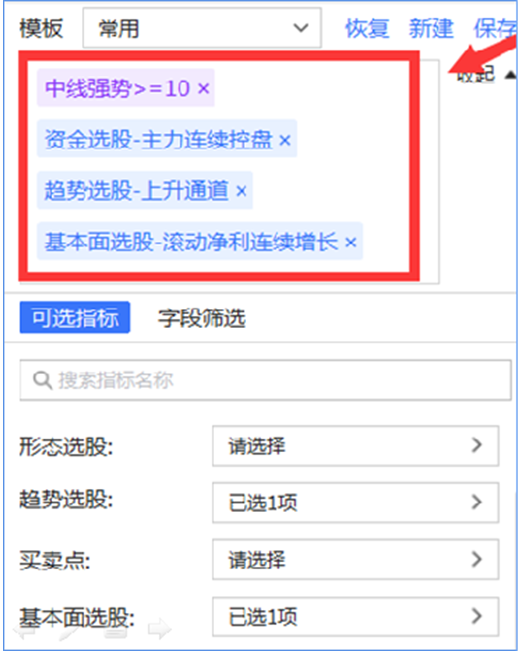The height and width of the screenshot is (653, 519).
Task: Collapse the conditions panel with 收起 arrow
Action: (486, 75)
